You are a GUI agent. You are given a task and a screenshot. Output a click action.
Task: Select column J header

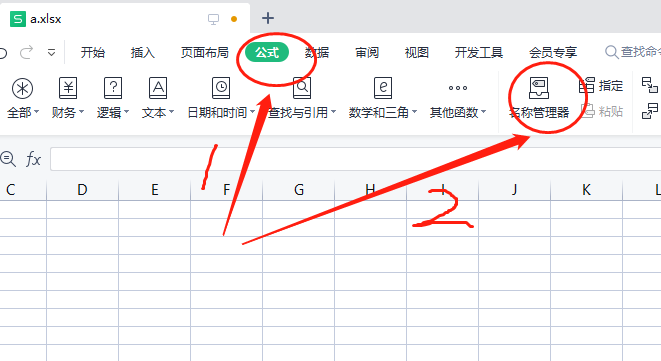[515, 190]
